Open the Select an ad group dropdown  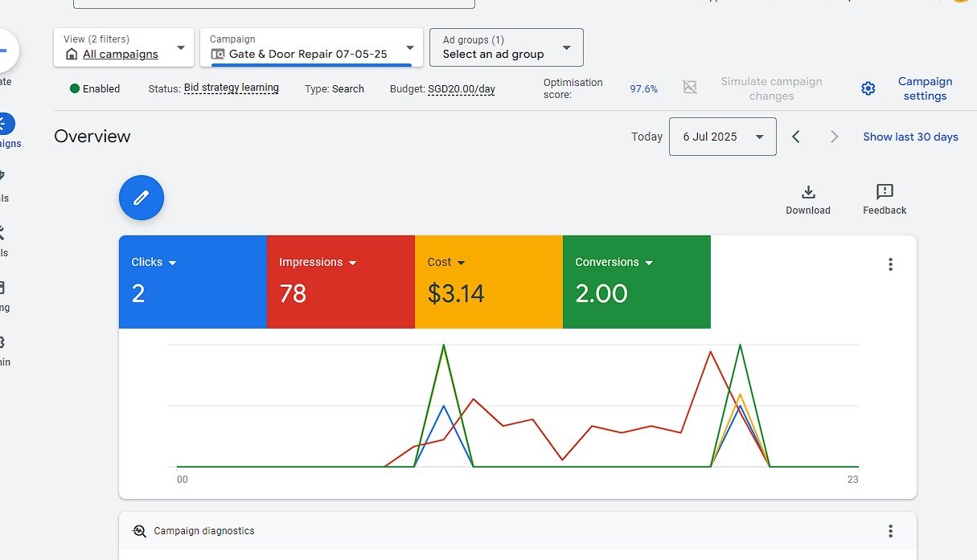click(507, 47)
